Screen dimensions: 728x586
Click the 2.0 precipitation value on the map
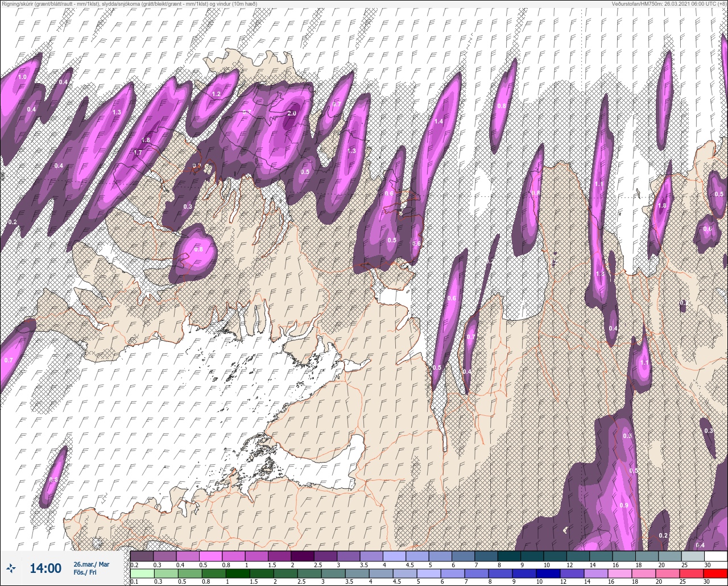(x=292, y=113)
